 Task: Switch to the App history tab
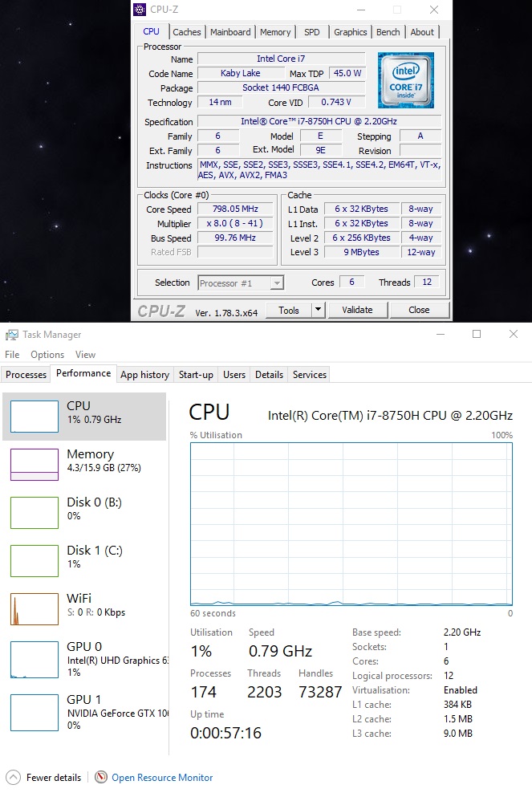pos(144,375)
